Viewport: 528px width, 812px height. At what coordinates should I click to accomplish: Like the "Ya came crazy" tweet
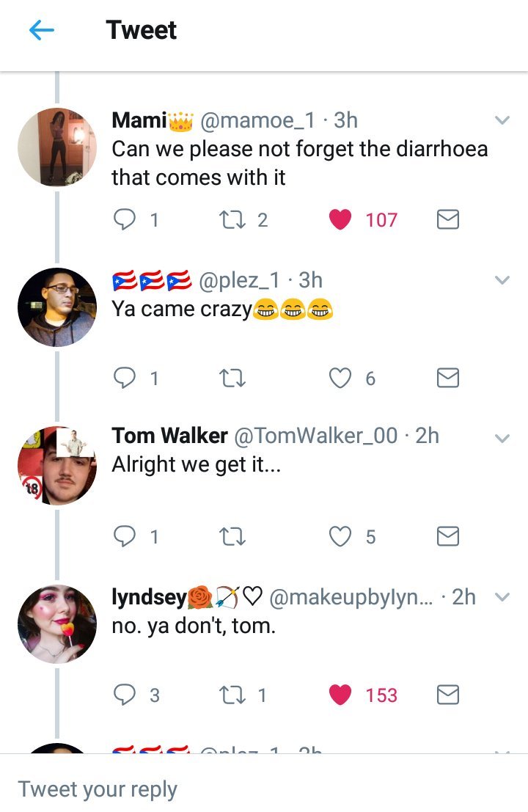point(340,378)
